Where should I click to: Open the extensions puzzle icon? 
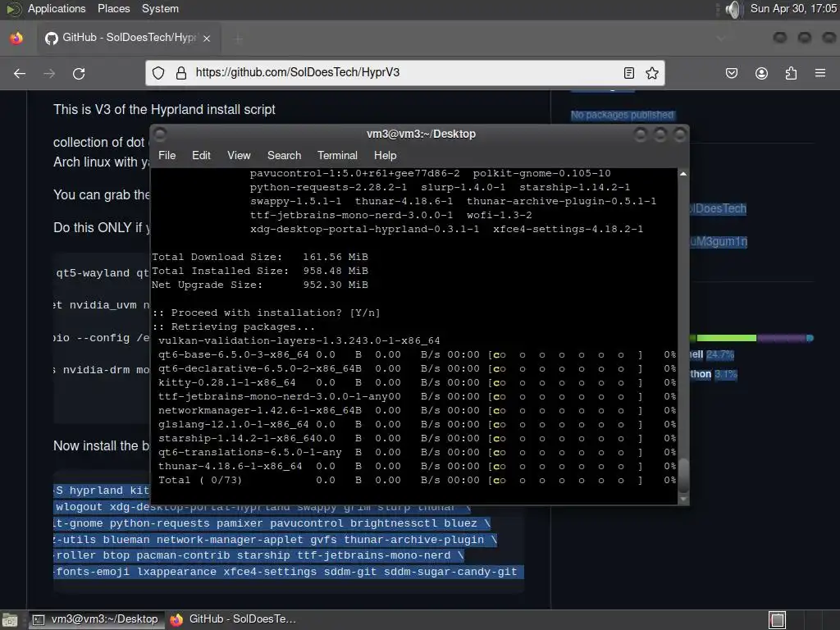(x=791, y=73)
